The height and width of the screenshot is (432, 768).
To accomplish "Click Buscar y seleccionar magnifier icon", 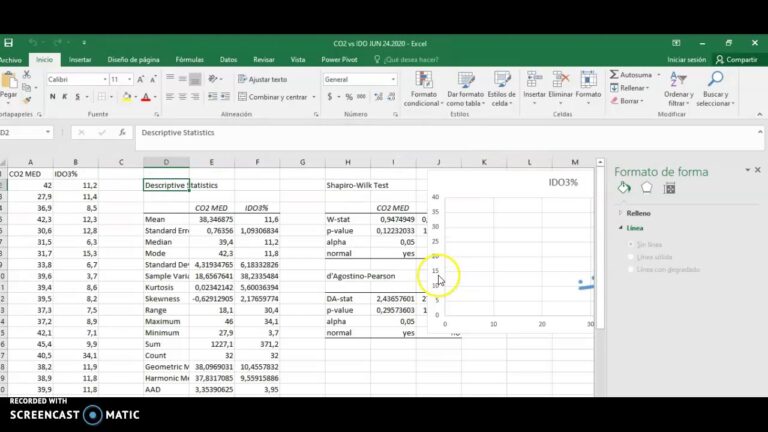I will (x=716, y=80).
